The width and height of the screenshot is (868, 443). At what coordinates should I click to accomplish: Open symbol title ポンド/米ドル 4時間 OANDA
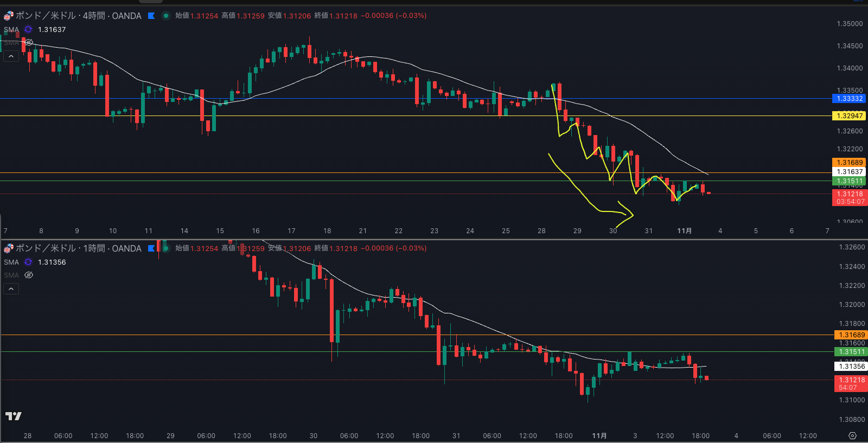click(79, 16)
